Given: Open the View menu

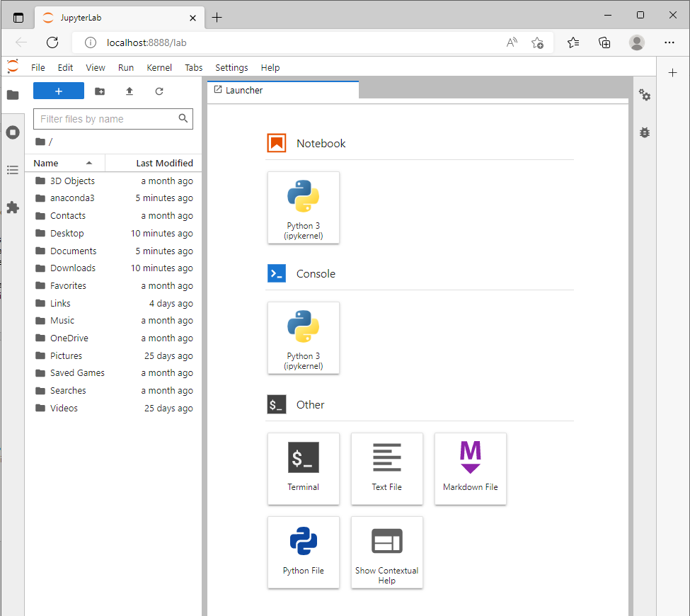Looking at the screenshot, I should click(96, 67).
